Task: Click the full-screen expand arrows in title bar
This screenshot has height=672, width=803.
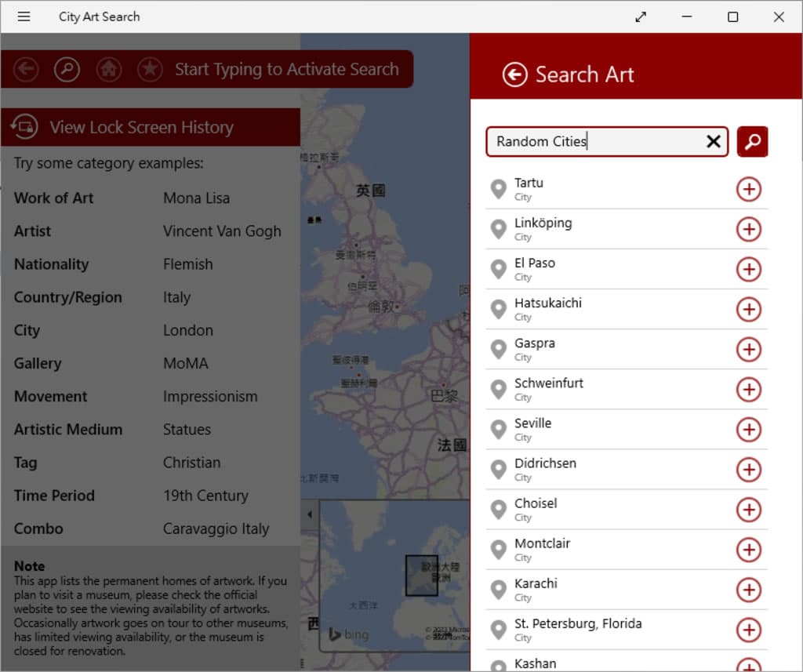Action: 641,17
